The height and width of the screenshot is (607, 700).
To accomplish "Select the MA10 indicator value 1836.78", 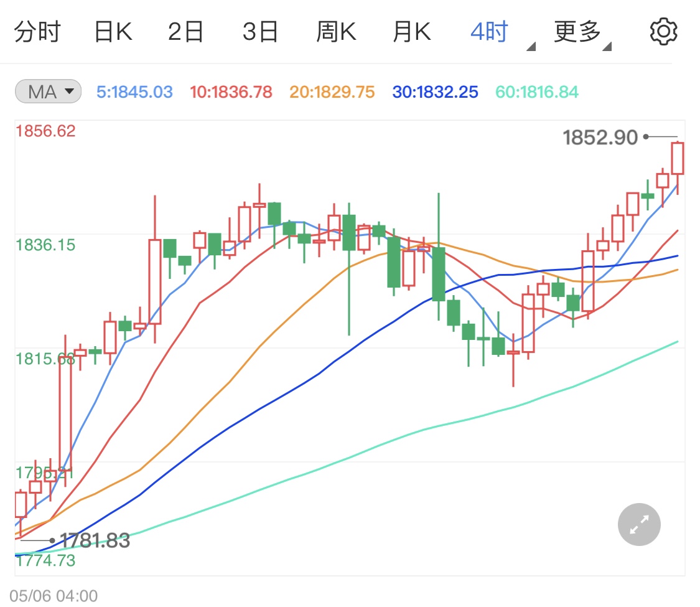I will 231,92.
